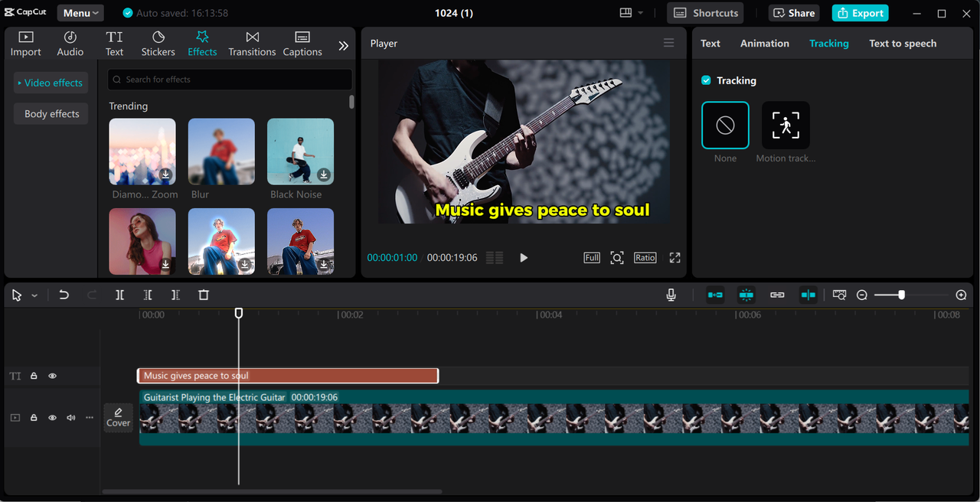Screen dimensions: 980x502
Task: Delete right of playhead
Action: (175, 295)
